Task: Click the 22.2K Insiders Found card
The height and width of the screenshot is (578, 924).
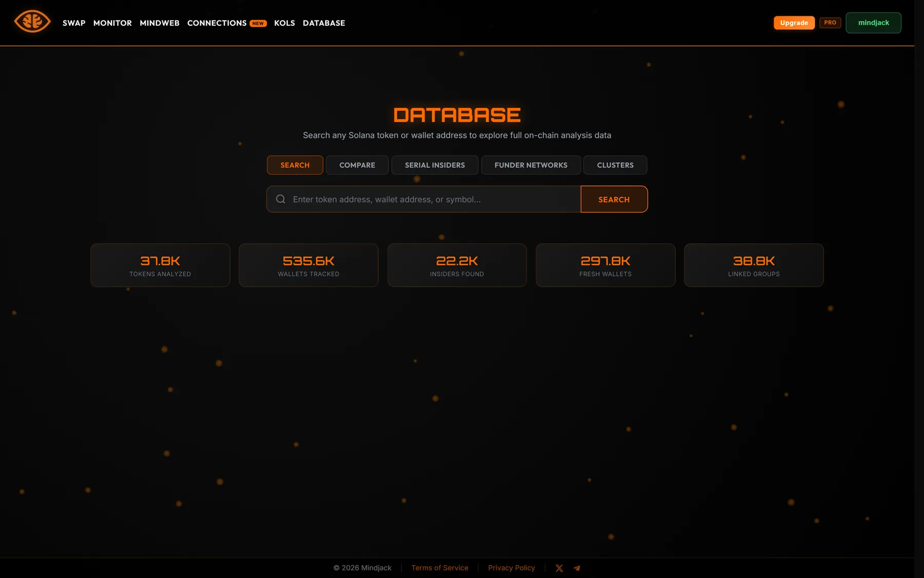Action: [457, 265]
